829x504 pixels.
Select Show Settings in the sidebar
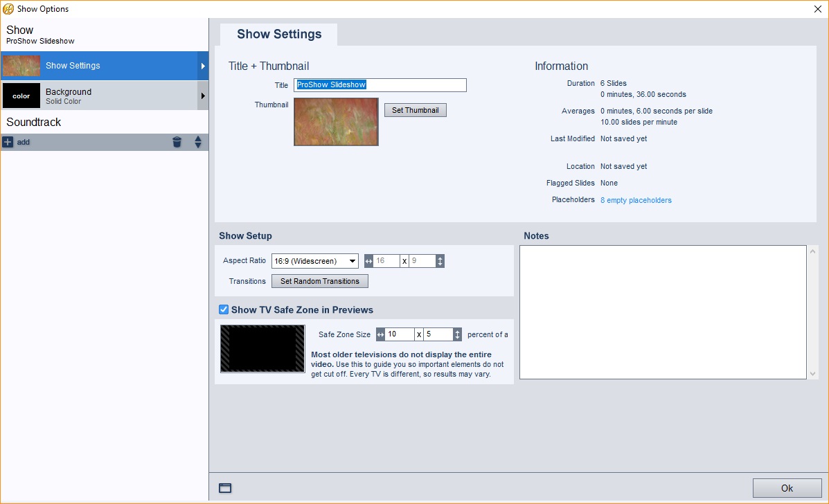[x=104, y=66]
